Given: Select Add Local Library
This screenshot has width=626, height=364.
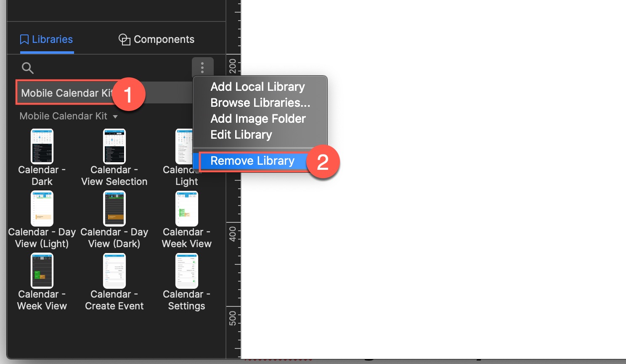Looking at the screenshot, I should coord(257,87).
